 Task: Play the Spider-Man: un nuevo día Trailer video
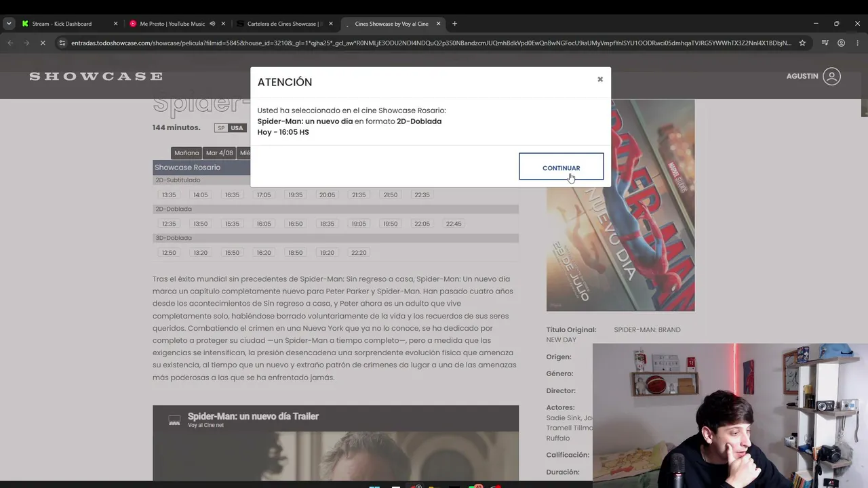click(x=336, y=444)
